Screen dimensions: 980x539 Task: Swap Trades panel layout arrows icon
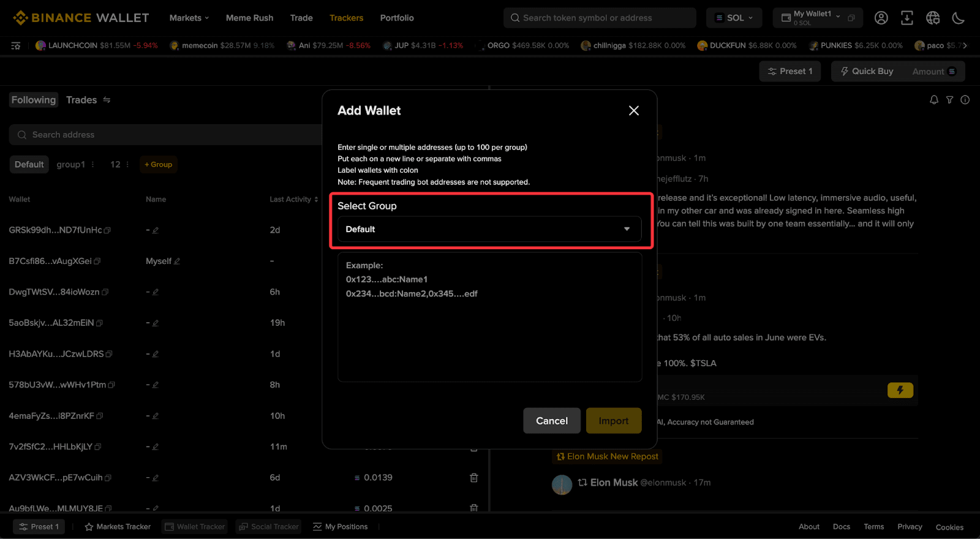(107, 100)
